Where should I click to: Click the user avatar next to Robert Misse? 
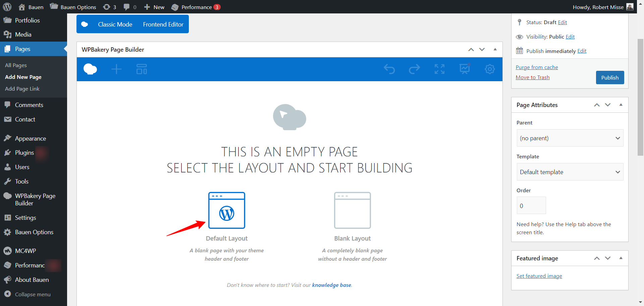630,7
